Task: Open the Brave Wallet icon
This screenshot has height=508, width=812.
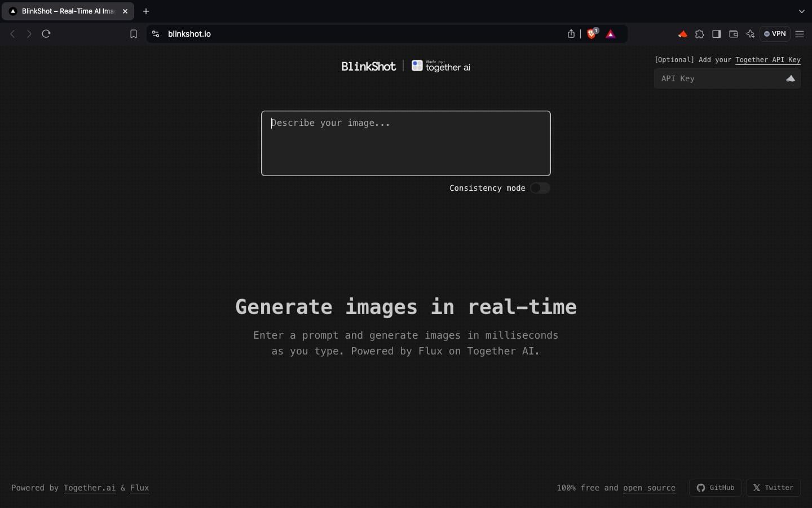Action: pos(733,34)
